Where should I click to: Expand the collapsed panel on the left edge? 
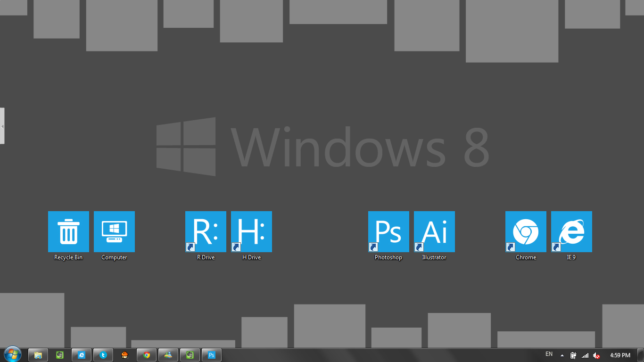click(2, 125)
